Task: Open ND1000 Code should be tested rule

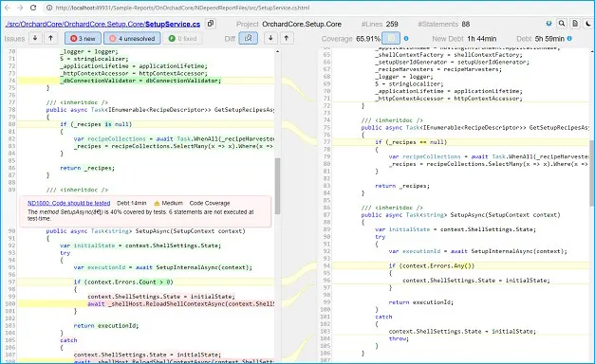Action: (68, 203)
